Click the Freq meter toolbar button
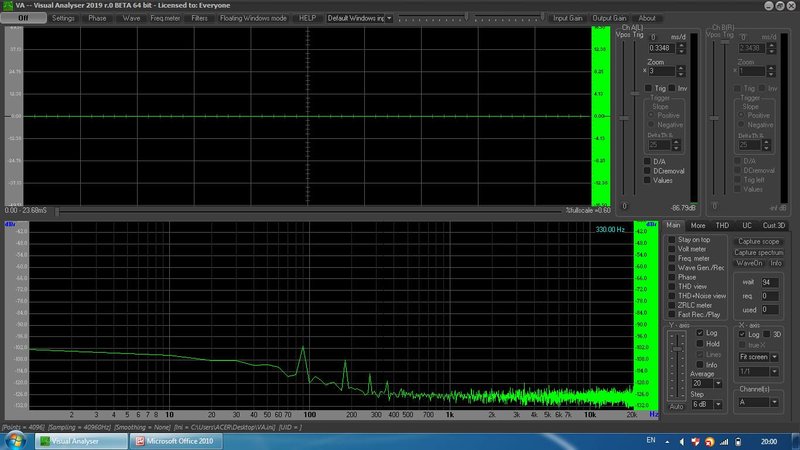800x450 pixels. click(165, 18)
